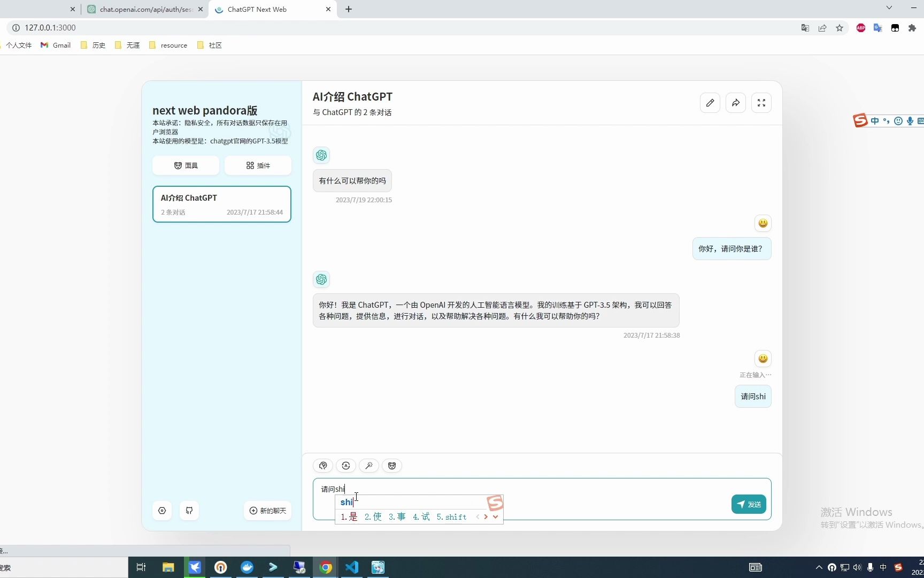924x578 pixels.
Task: Open the GitHub icon link in sidebar
Action: click(189, 511)
